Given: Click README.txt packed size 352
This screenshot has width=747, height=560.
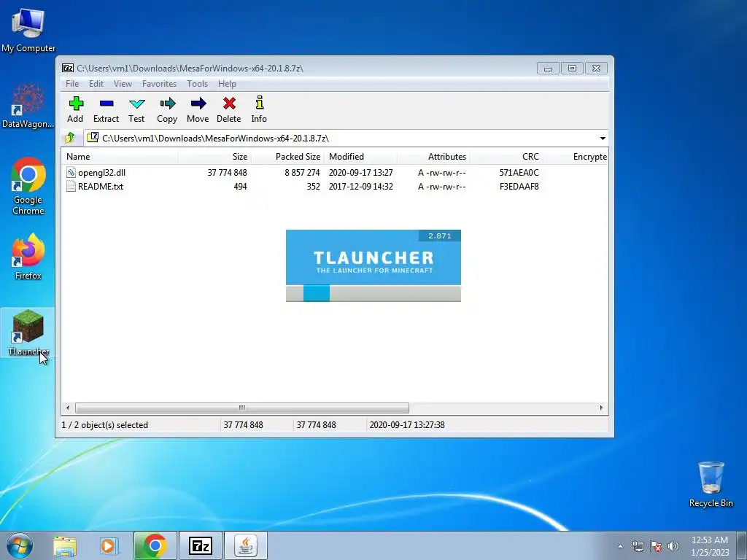Looking at the screenshot, I should pos(313,186).
